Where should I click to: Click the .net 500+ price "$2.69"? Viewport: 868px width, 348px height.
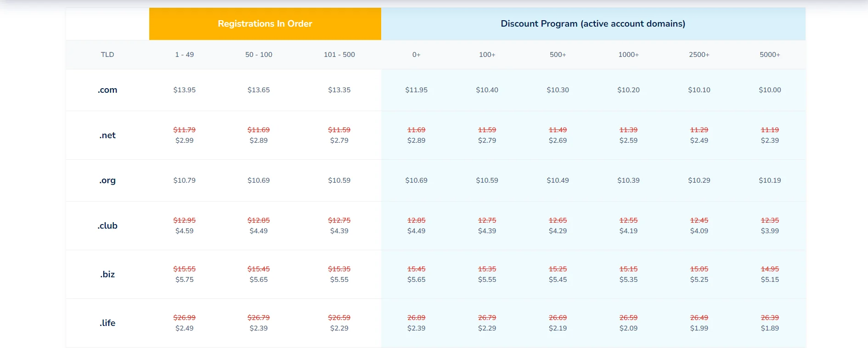pyautogui.click(x=558, y=140)
